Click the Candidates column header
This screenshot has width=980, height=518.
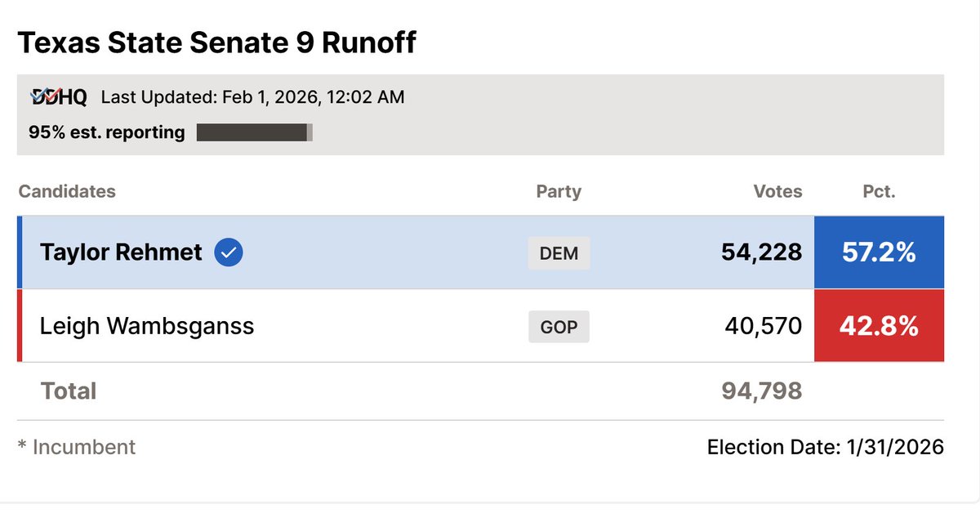pyautogui.click(x=67, y=191)
